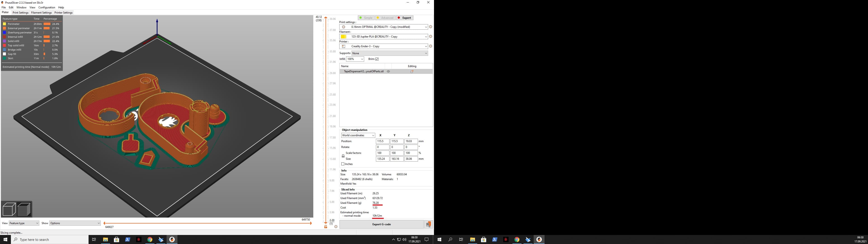Click PrusaSlicer icon on second monitor taskbar
This screenshot has height=244, width=868.
539,240
